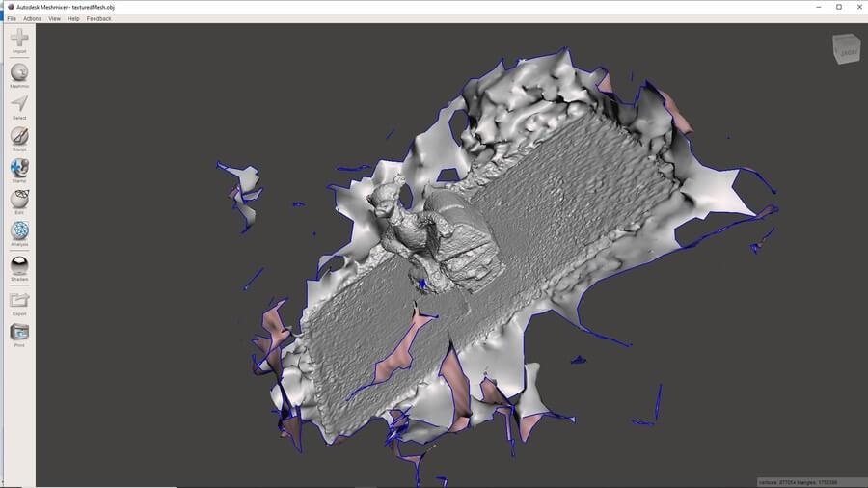
Task: Click the Feedback menu item
Action: (98, 18)
